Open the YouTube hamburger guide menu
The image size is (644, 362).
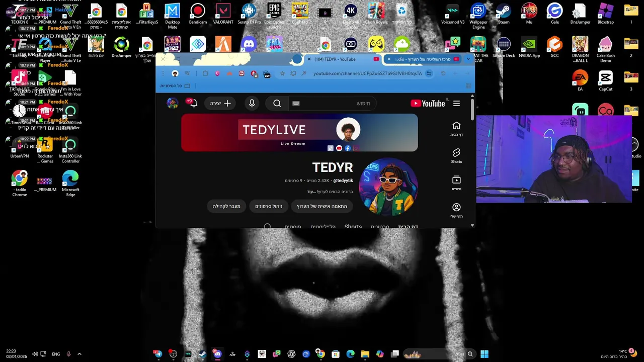[456, 104]
